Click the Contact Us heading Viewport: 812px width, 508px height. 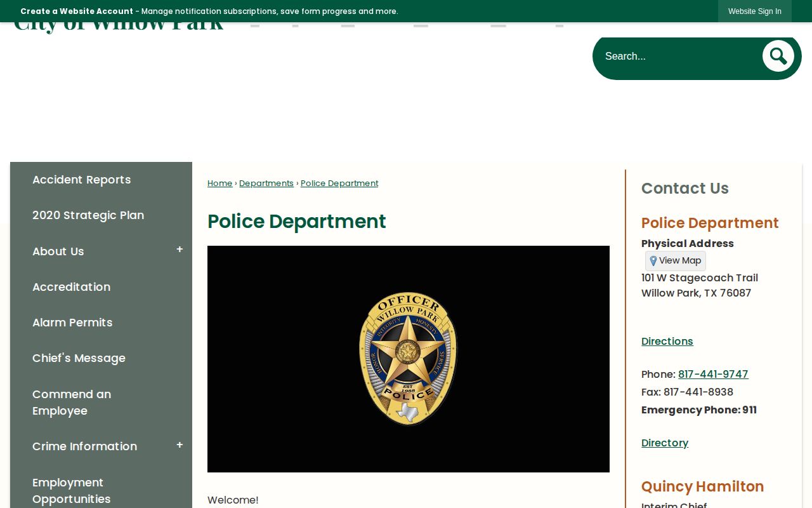coord(685,189)
